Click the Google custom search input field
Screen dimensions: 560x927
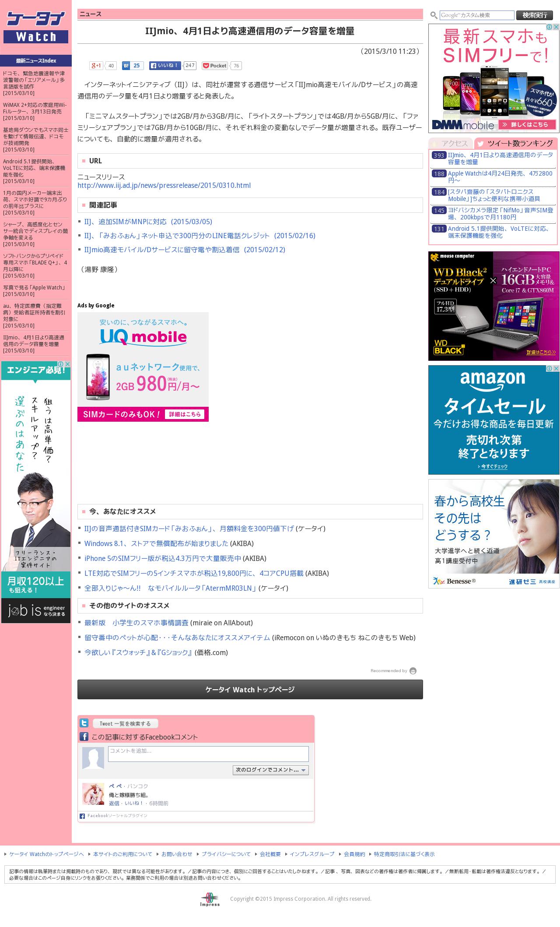point(477,15)
